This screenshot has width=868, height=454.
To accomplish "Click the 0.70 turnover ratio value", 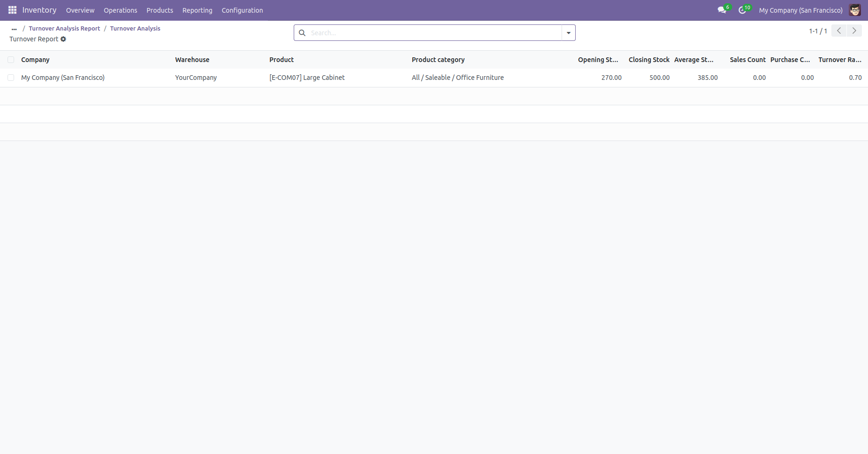I will (855, 78).
